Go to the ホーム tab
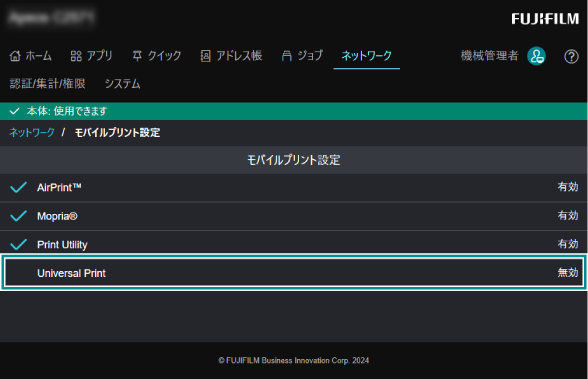 pyautogui.click(x=31, y=56)
